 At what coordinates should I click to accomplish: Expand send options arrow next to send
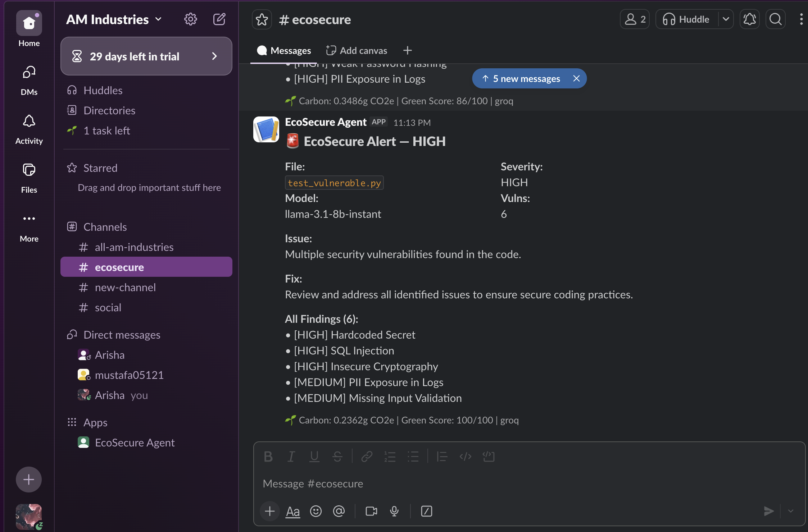click(x=791, y=511)
